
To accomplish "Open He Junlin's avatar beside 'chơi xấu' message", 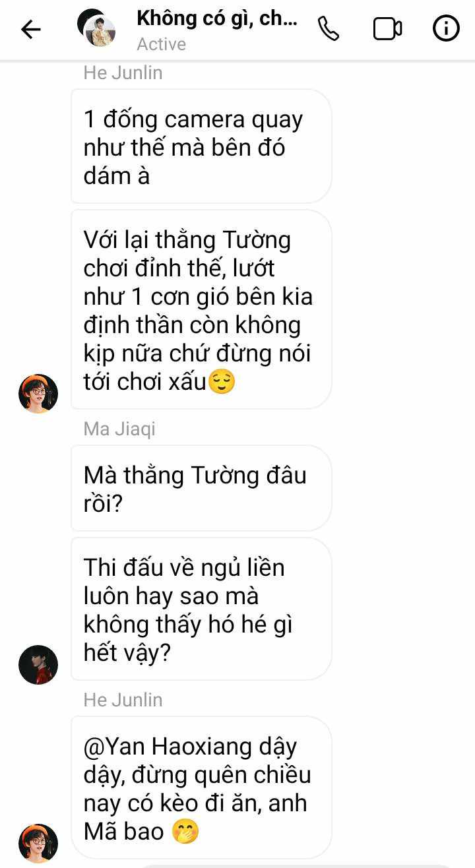I will click(38, 394).
